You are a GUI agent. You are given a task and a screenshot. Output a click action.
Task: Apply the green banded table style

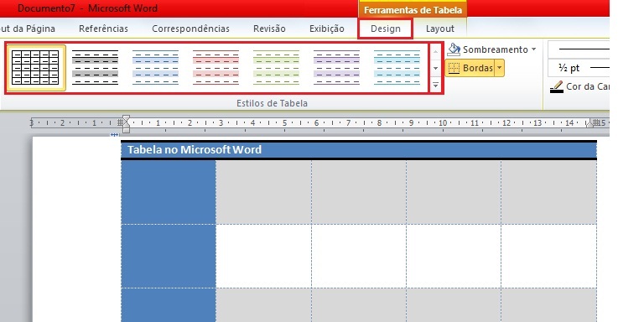pyautogui.click(x=276, y=68)
